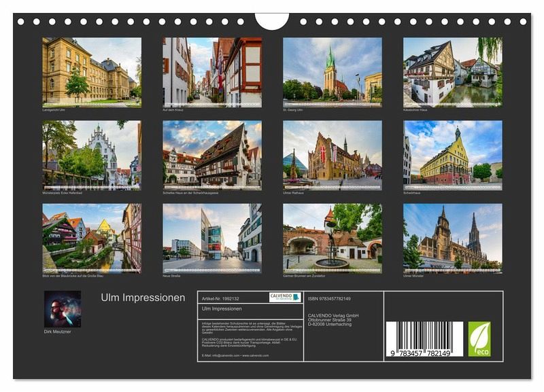The image size is (544, 392).
Task: Select the Schwörhaus thumbnail
Action: pyautogui.click(x=453, y=155)
